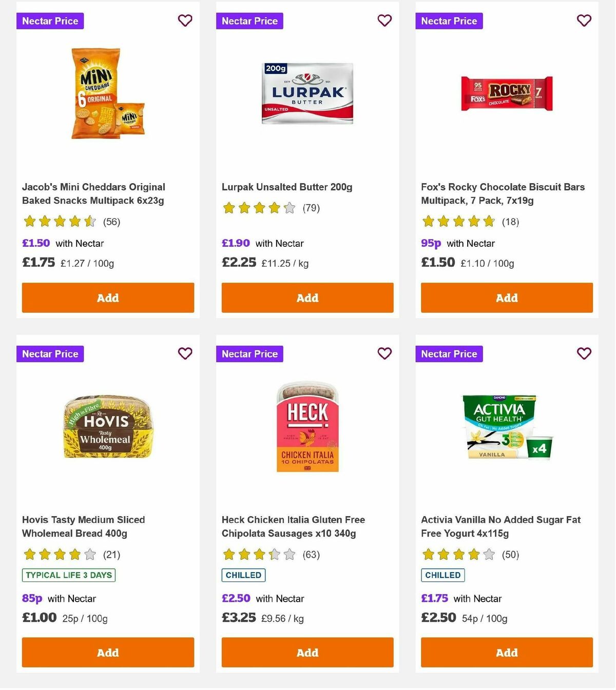View the Hovis Wholemeal bread image
This screenshot has height=690, width=616.
(107, 427)
